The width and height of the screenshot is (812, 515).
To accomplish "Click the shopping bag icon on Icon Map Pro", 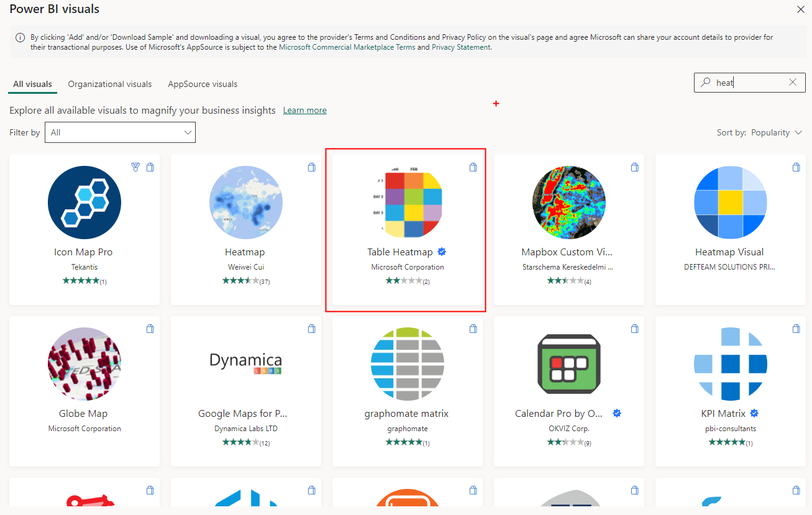I will [x=150, y=166].
